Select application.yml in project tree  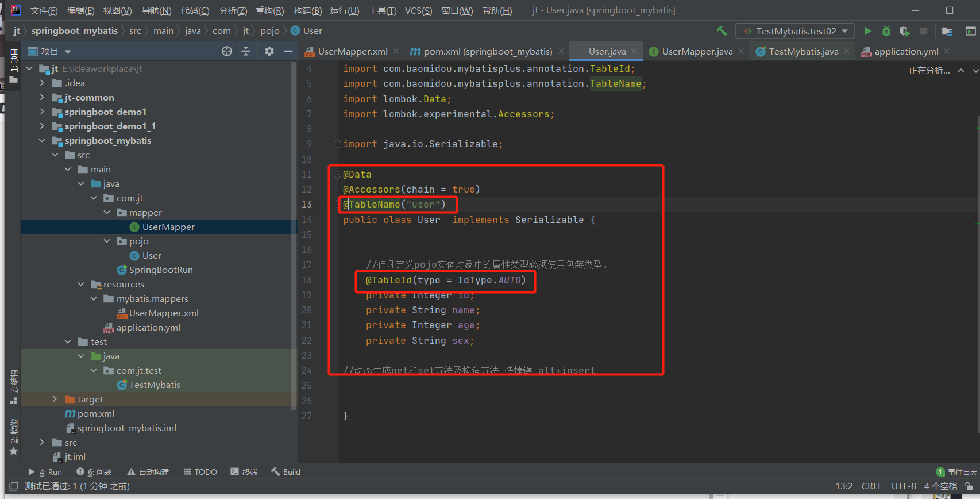(148, 327)
